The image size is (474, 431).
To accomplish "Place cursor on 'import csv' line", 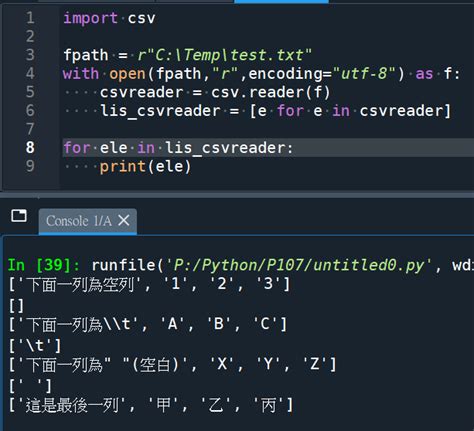I will pyautogui.click(x=109, y=18).
